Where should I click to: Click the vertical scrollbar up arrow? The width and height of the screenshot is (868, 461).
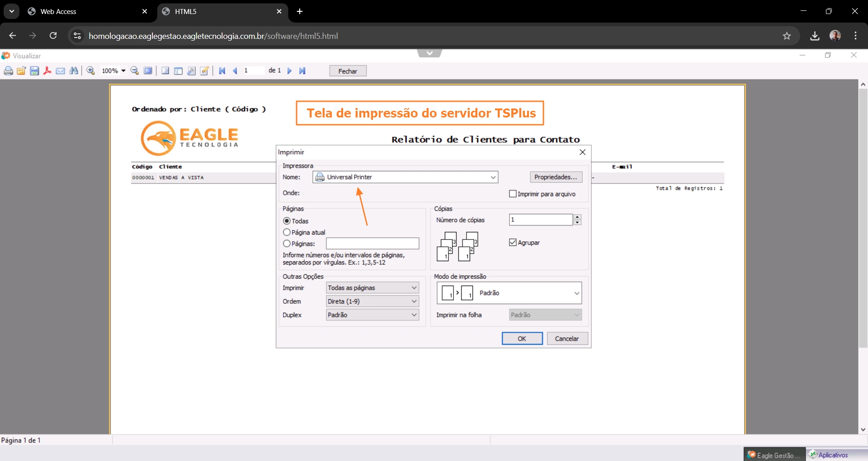click(863, 85)
